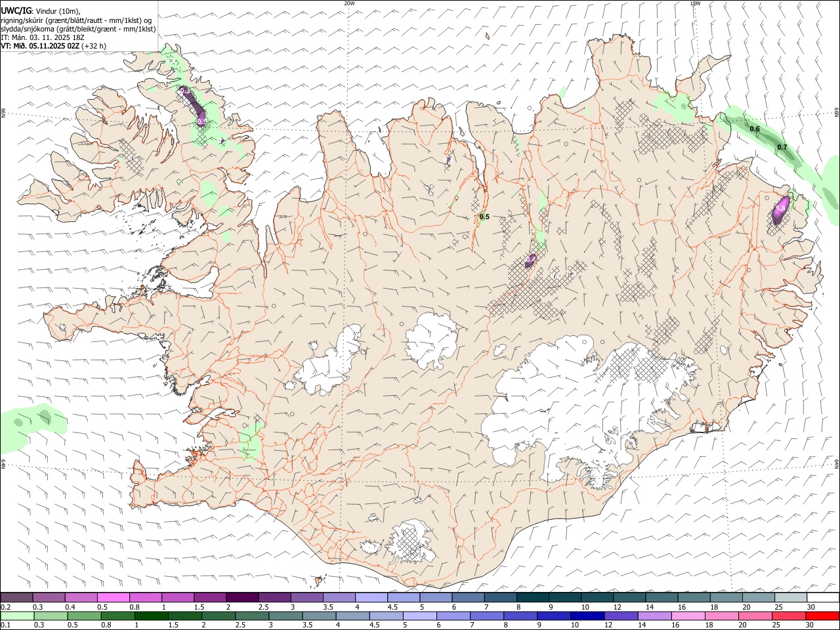Select the rain legend swatch for 4–4.5
This screenshot has height=630, width=840.
click(352, 616)
